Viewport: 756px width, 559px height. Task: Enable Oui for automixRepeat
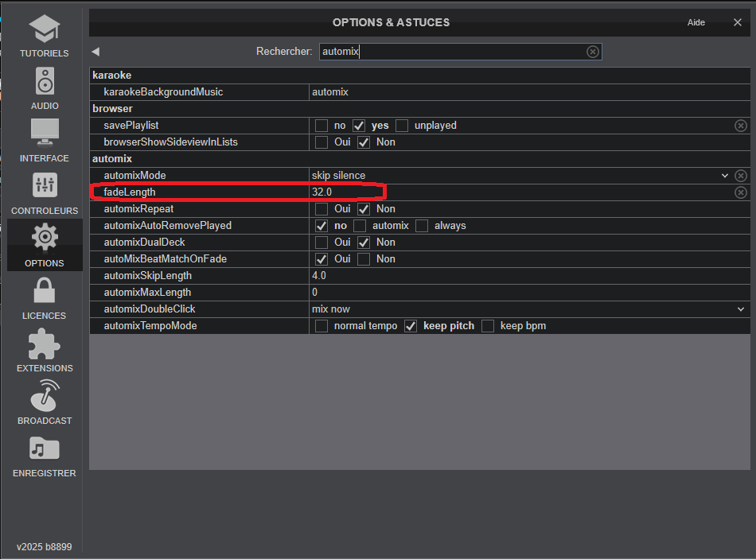pyautogui.click(x=321, y=209)
